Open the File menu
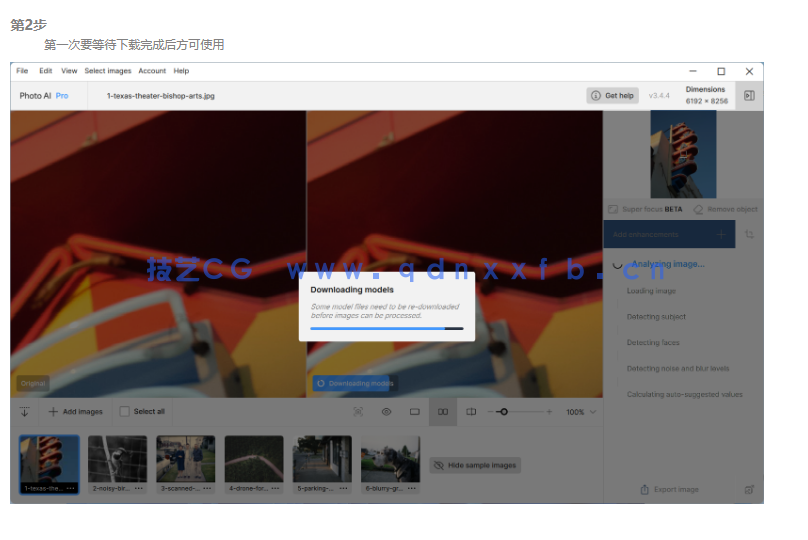808x540 pixels. [x=22, y=71]
